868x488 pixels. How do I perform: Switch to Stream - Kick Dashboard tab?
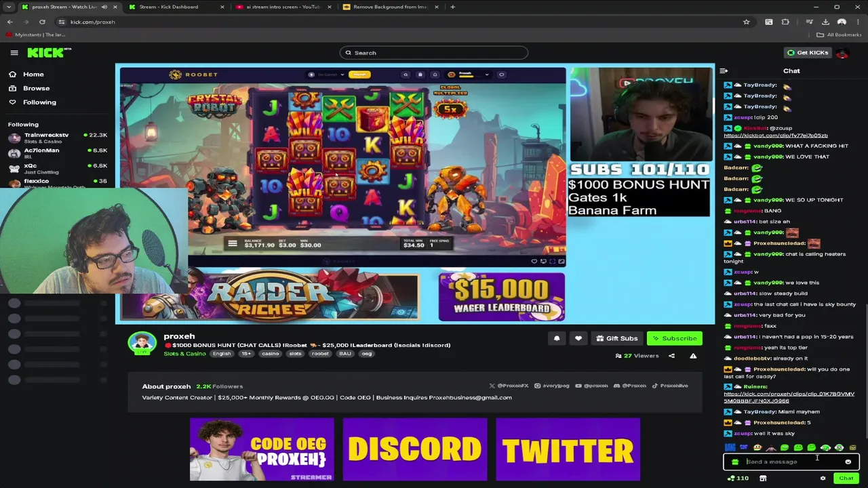[x=176, y=7]
